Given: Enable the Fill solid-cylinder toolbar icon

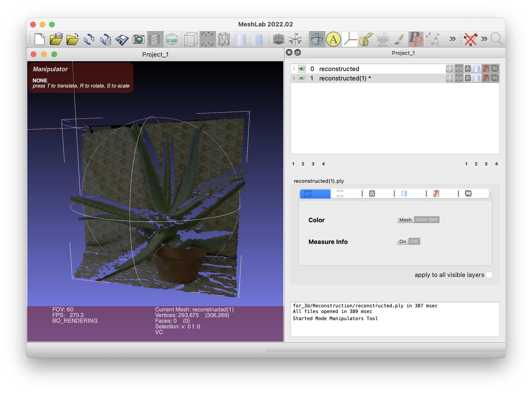Looking at the screenshot, I should click(x=240, y=39).
